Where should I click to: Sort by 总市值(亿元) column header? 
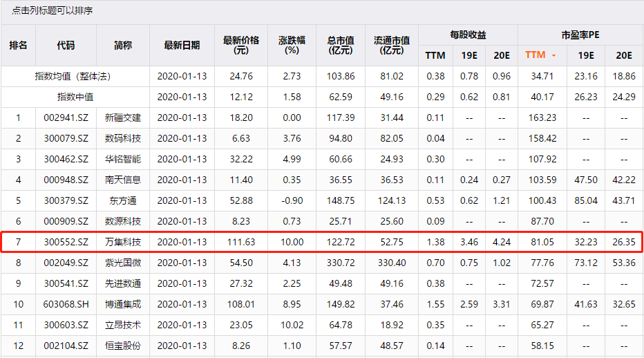pos(341,45)
